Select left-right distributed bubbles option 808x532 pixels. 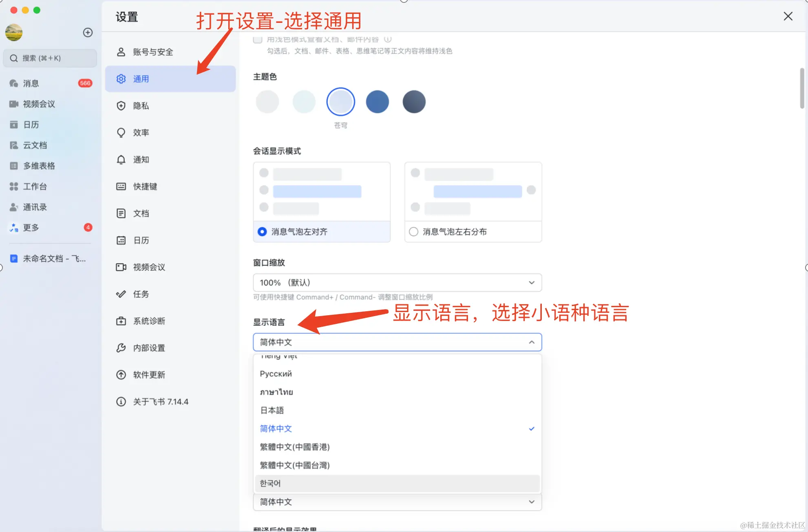tap(413, 232)
